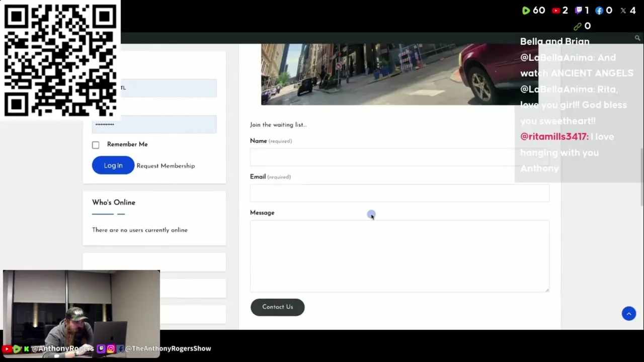Click the YouTube viewer count icon

[556, 11]
